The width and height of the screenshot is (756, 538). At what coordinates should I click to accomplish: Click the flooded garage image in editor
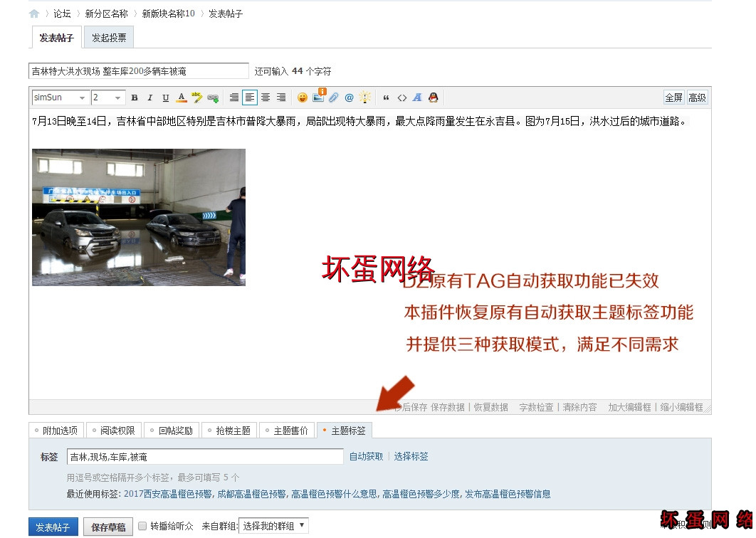tap(139, 218)
